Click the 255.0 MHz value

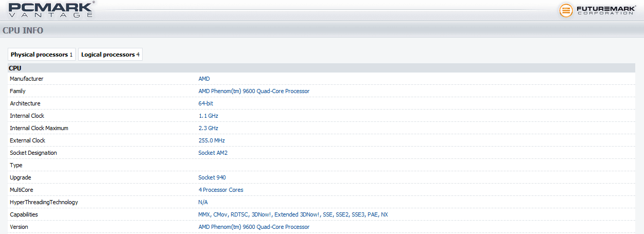212,140
